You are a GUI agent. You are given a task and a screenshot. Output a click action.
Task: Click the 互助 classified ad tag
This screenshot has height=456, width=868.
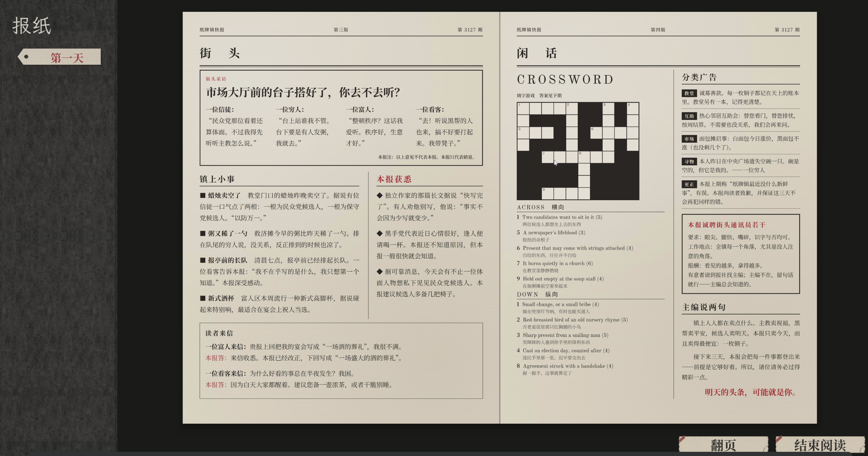(x=689, y=116)
